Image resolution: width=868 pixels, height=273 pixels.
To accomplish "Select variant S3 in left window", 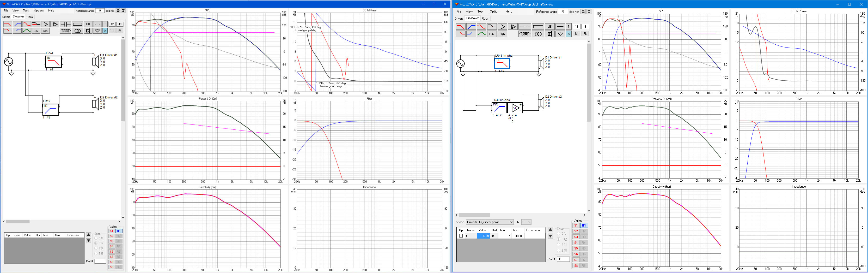I will click(112, 241).
